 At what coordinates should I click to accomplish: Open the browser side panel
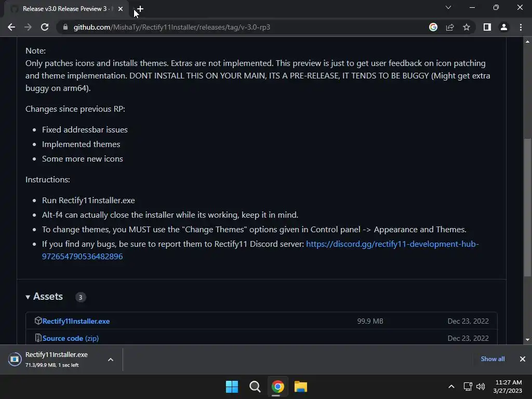click(x=487, y=27)
